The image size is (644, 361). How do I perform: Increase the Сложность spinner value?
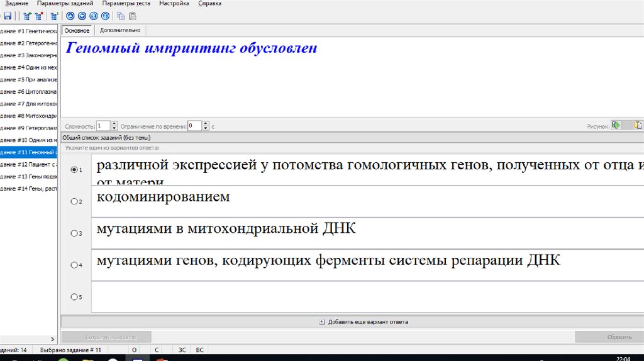coord(114,123)
